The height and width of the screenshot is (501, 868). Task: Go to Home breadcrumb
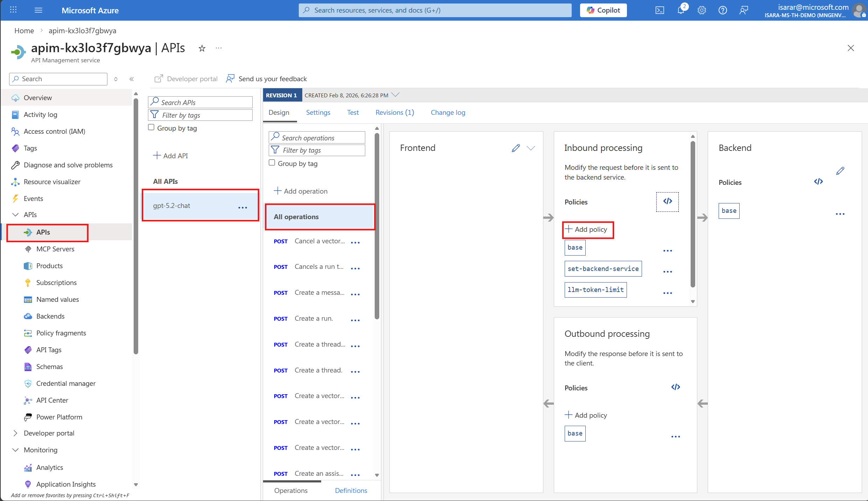[x=24, y=30]
